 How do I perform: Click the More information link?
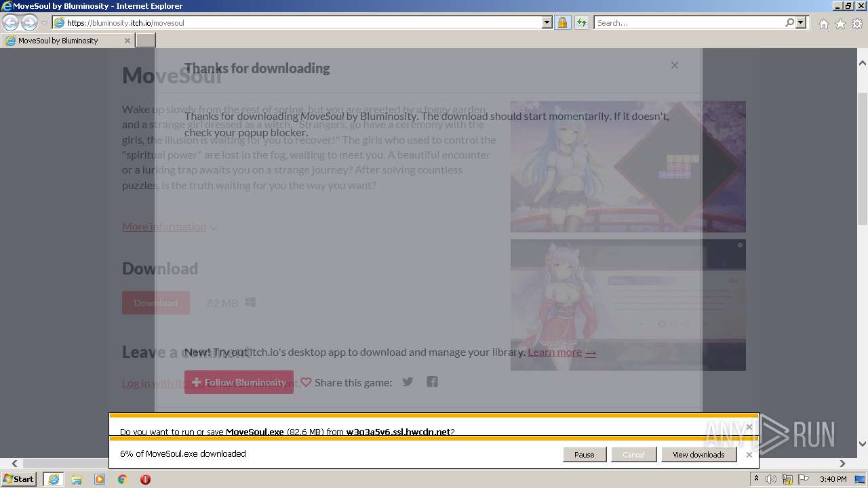tap(164, 226)
